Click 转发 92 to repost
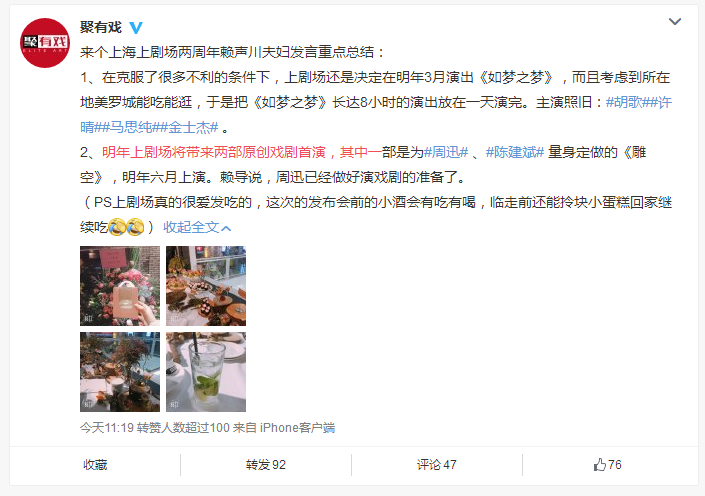This screenshot has width=705, height=496. click(266, 465)
